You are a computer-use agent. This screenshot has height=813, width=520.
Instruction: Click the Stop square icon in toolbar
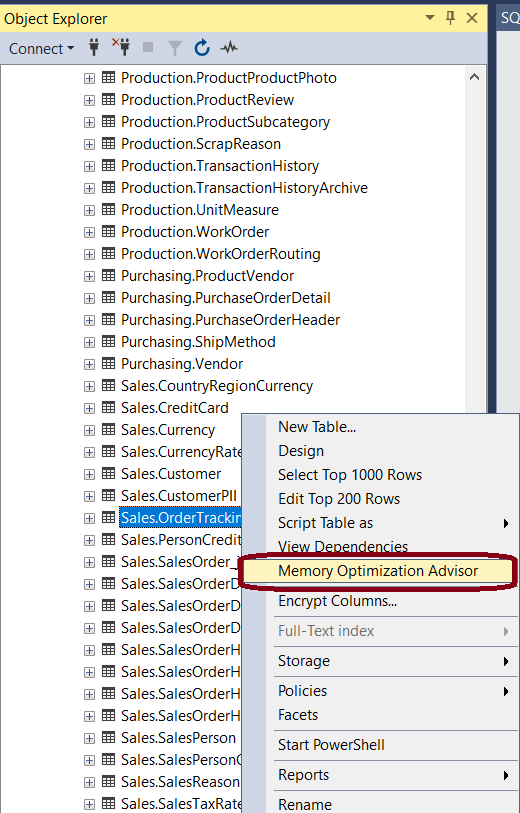coord(148,47)
